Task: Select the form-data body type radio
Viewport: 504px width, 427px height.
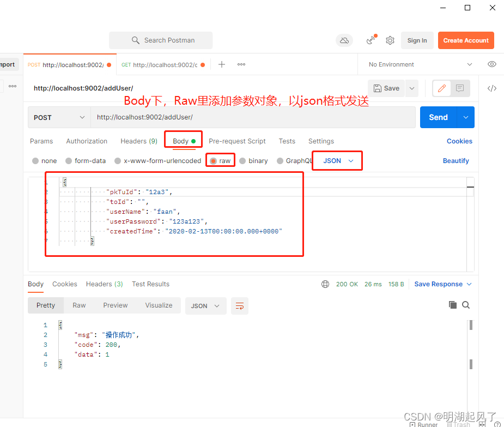Action: [69, 160]
